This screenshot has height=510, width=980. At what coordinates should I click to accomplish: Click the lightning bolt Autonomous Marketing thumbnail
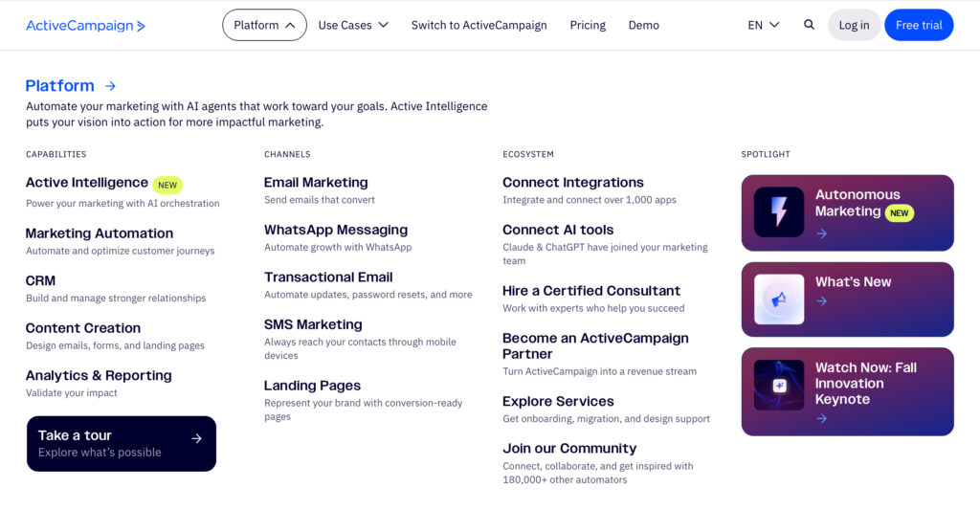point(779,211)
